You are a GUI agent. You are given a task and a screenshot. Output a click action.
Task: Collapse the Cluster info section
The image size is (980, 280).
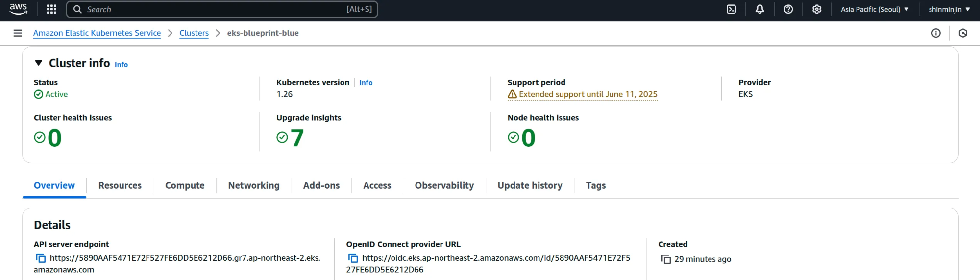[38, 63]
